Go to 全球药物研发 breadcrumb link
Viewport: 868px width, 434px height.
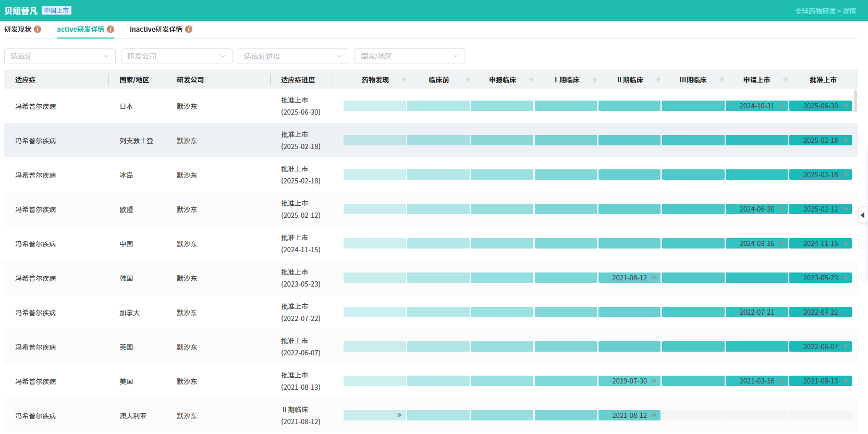click(x=815, y=11)
